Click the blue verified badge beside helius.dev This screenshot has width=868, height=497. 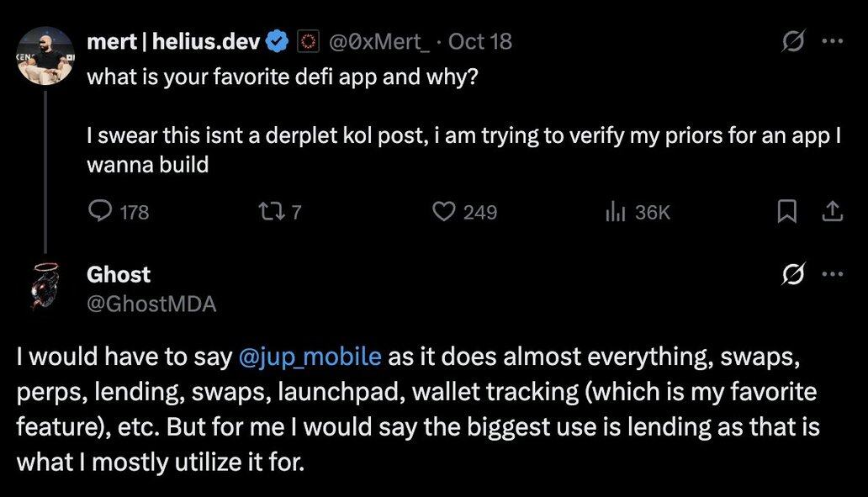point(278,40)
